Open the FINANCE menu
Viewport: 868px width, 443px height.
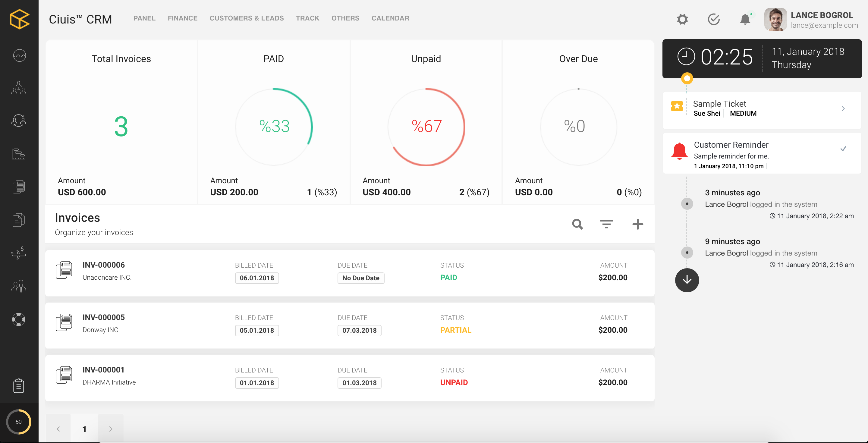tap(182, 18)
